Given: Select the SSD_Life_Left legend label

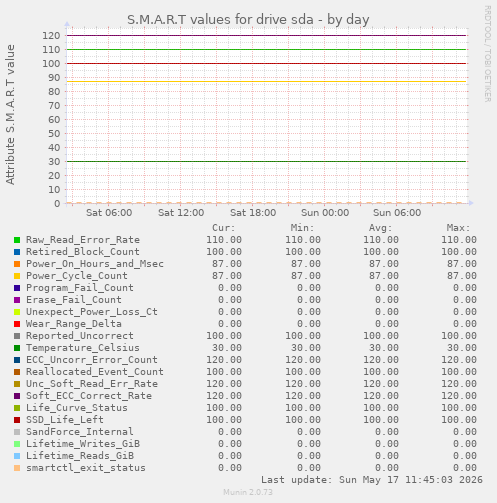Looking at the screenshot, I should point(65,420).
